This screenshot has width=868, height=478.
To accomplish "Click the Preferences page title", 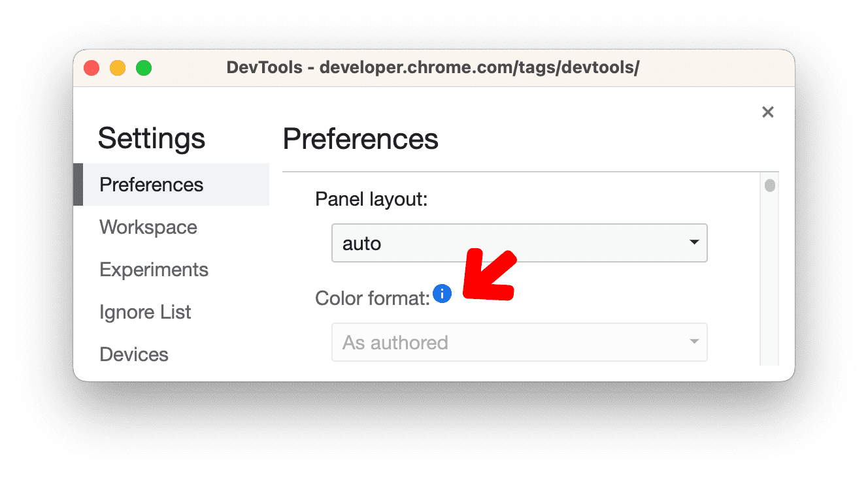I will (360, 139).
